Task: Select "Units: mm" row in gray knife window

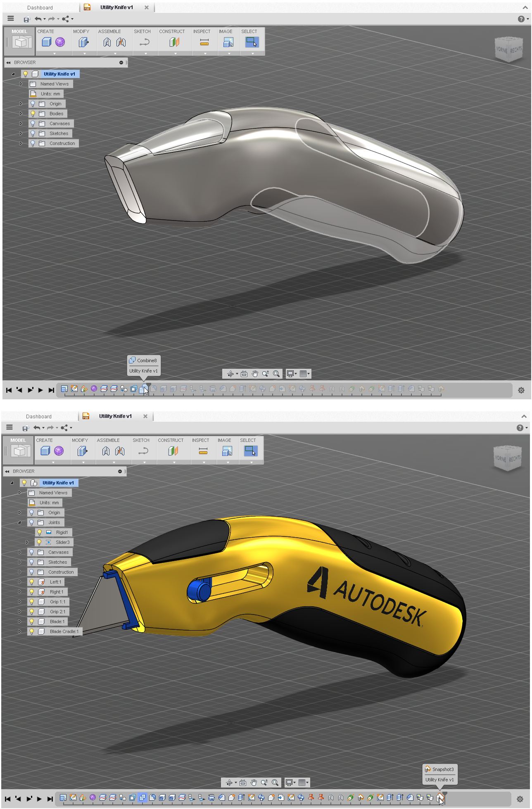Action: (46, 94)
